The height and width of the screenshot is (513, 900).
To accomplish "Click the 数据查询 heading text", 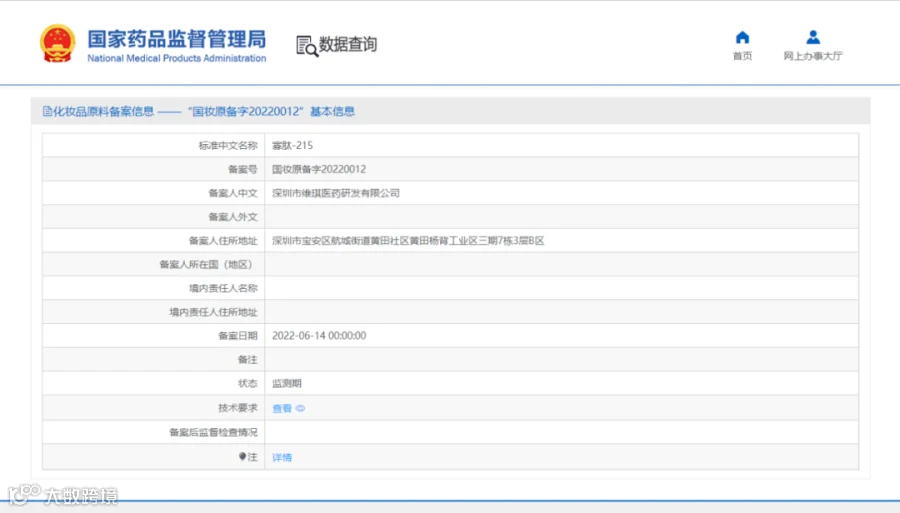I will [x=348, y=44].
